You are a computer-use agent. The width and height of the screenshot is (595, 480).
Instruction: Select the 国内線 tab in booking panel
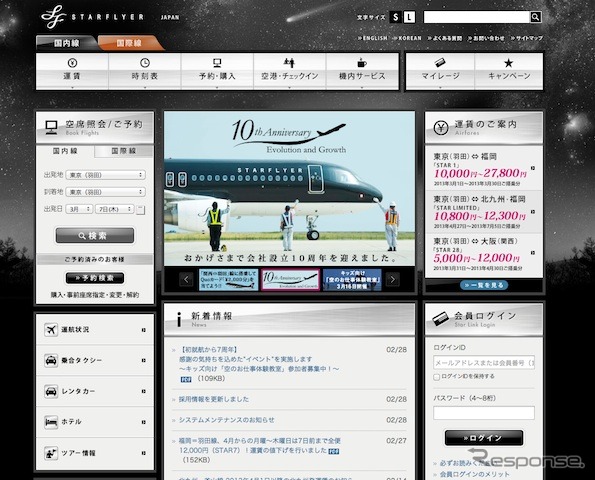click(65, 151)
